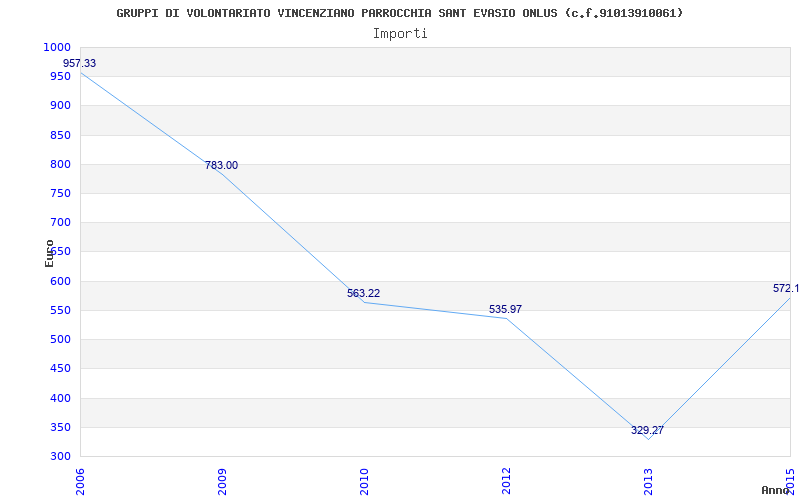Click the 2015 x-axis tick
Viewport: 800px width, 500px height.
pos(790,482)
